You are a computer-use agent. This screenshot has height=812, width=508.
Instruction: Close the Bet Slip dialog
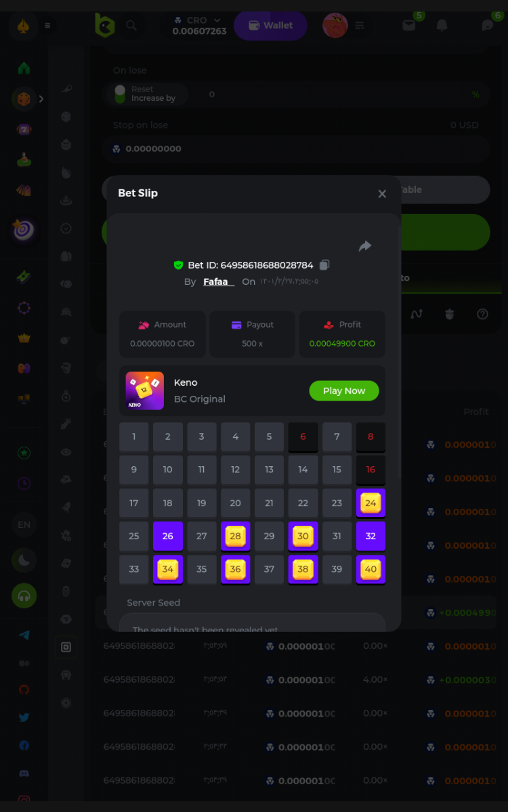coord(382,194)
